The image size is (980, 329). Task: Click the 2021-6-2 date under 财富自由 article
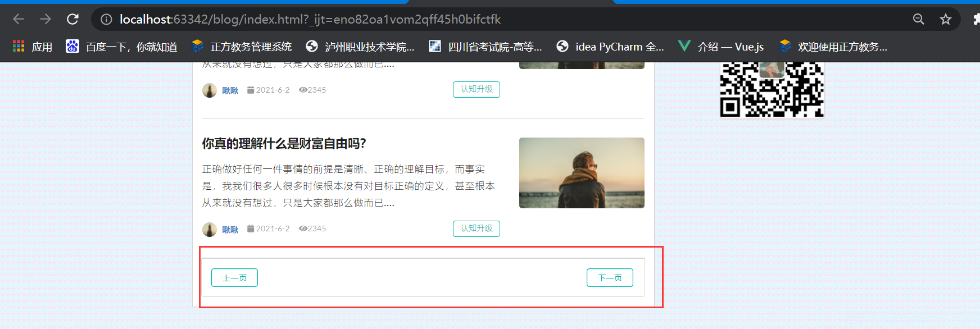pyautogui.click(x=273, y=229)
